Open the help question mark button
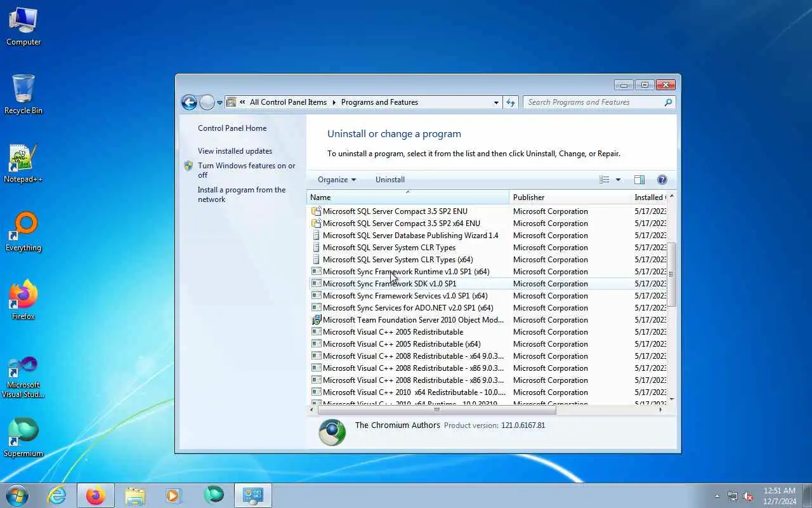This screenshot has width=812, height=508. coord(662,180)
